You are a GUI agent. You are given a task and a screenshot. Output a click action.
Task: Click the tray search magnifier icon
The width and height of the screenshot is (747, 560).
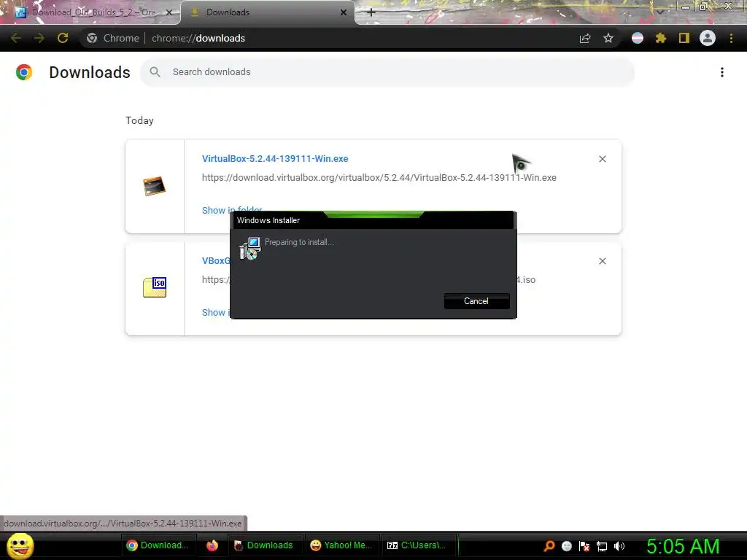[x=549, y=546]
